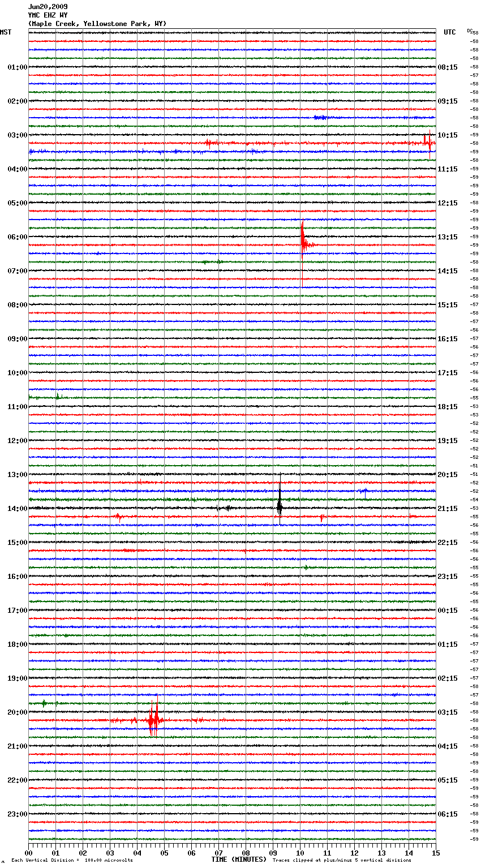Select the 03:00 MST hour label

17,135
